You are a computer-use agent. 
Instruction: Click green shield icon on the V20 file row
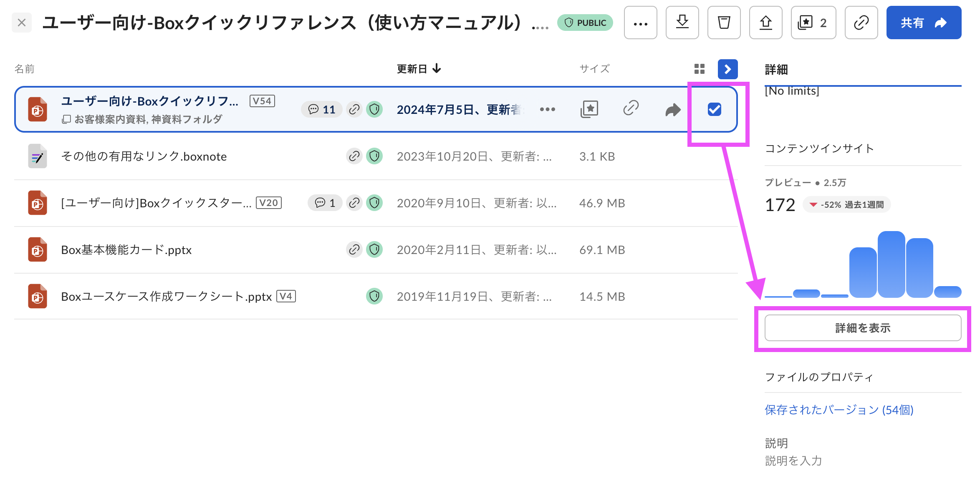point(374,203)
